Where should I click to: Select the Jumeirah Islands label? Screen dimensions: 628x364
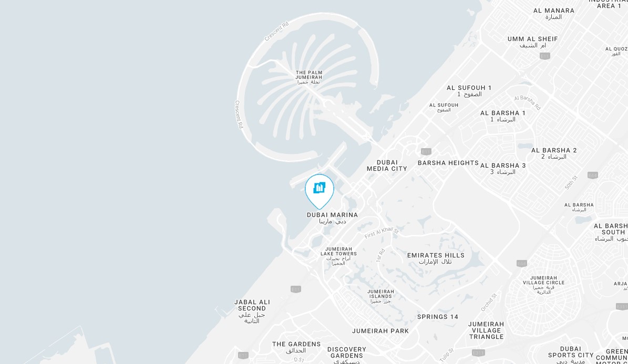click(380, 296)
